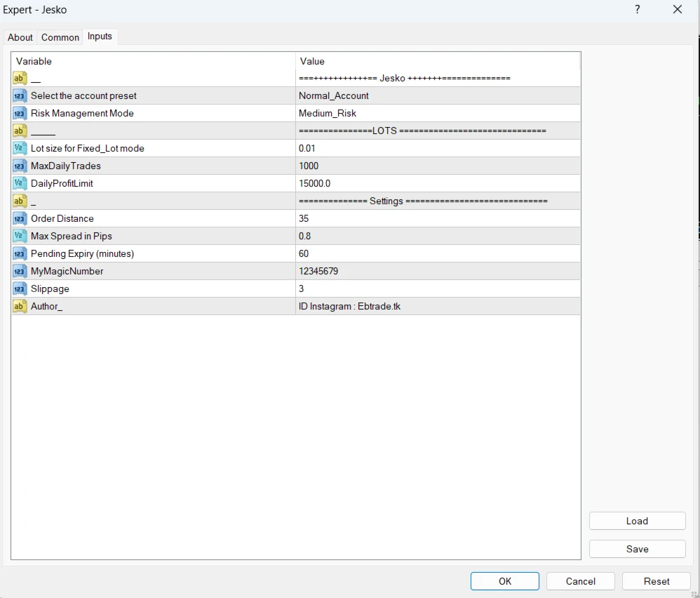Click the 123 icon beside Risk Management Mode
The width and height of the screenshot is (700, 598).
pos(20,113)
